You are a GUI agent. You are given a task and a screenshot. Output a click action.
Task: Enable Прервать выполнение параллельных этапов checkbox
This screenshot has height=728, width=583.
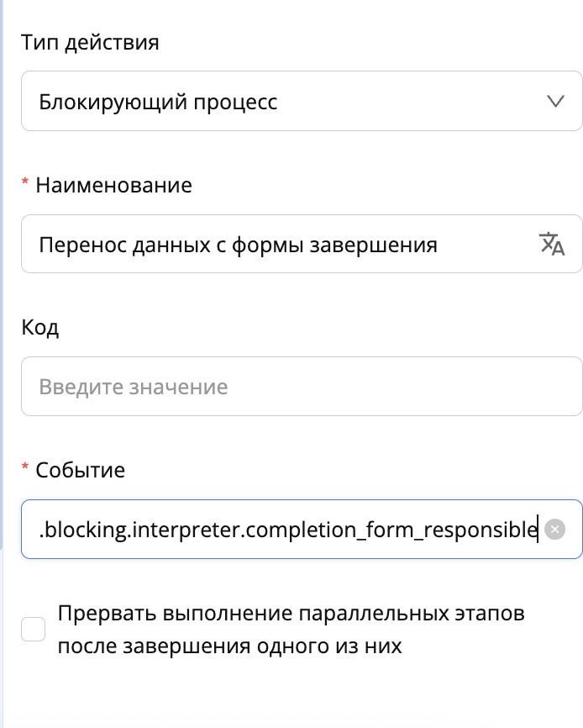coord(33,628)
